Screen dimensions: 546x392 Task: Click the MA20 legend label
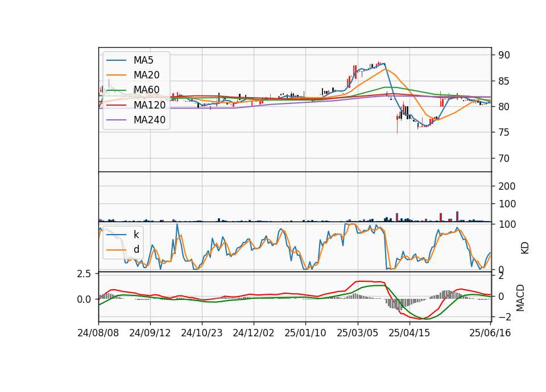[x=147, y=75]
